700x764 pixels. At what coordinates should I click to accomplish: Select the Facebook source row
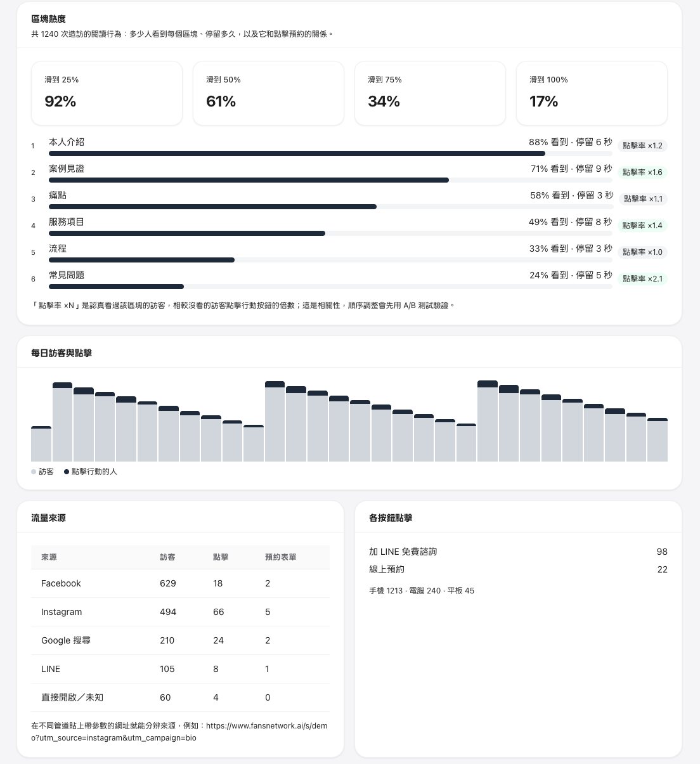180,583
